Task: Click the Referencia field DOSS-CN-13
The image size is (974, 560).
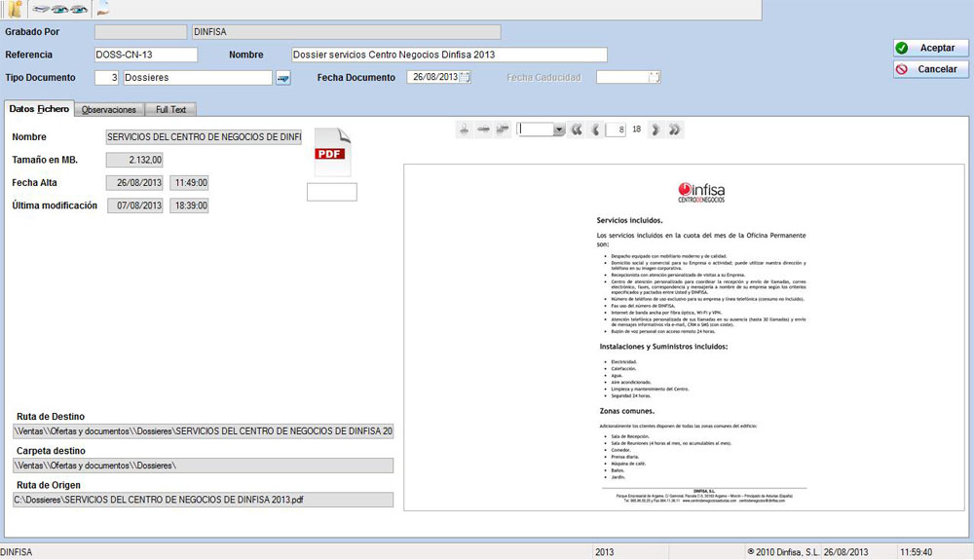Action: point(146,55)
